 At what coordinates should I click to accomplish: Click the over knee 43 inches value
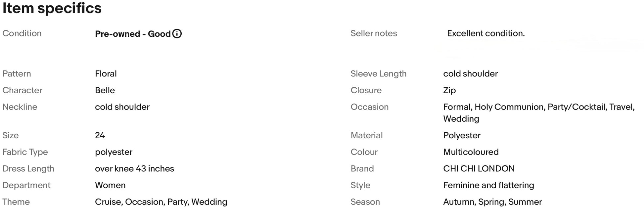point(134,169)
